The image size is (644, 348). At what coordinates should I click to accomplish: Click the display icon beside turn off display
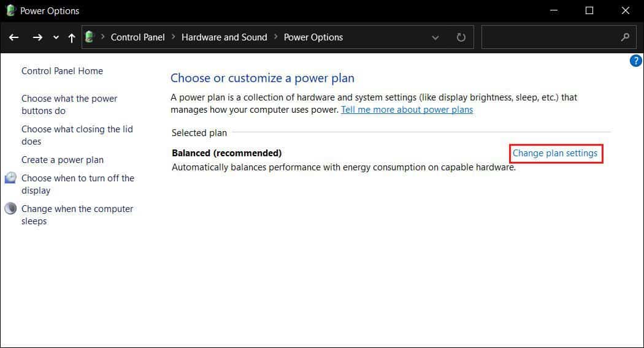10,178
